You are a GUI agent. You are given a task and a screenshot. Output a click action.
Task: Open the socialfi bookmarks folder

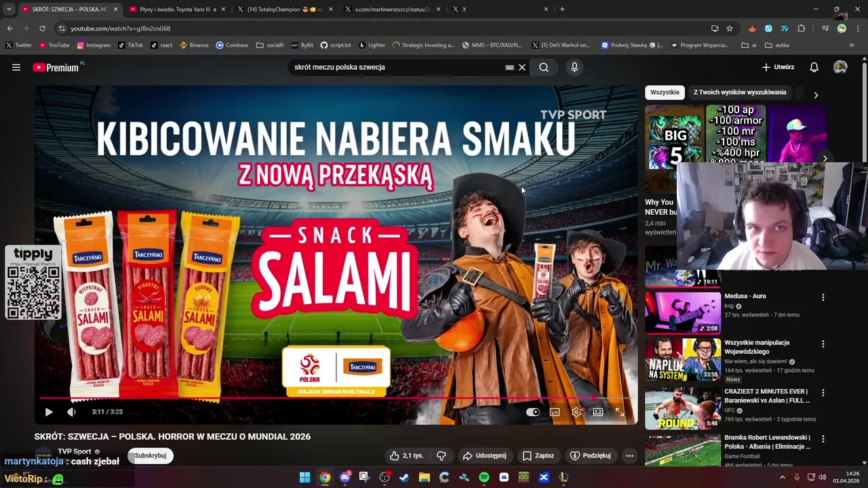tap(270, 45)
